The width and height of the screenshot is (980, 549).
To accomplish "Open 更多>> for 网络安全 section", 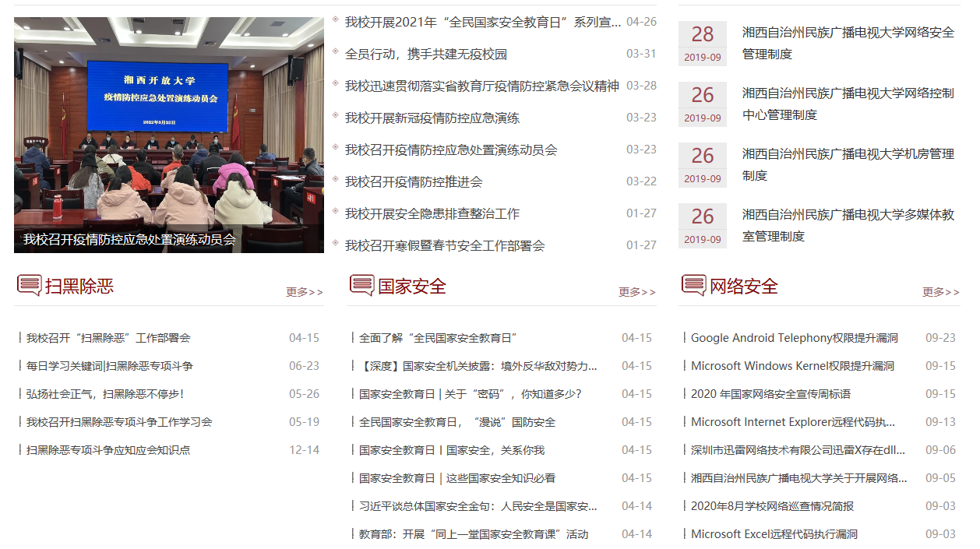I will tap(941, 292).
